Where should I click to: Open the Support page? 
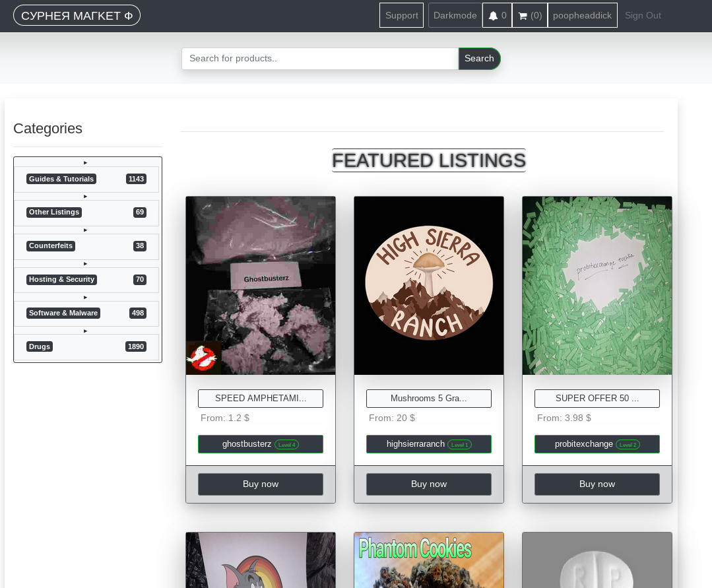click(401, 15)
